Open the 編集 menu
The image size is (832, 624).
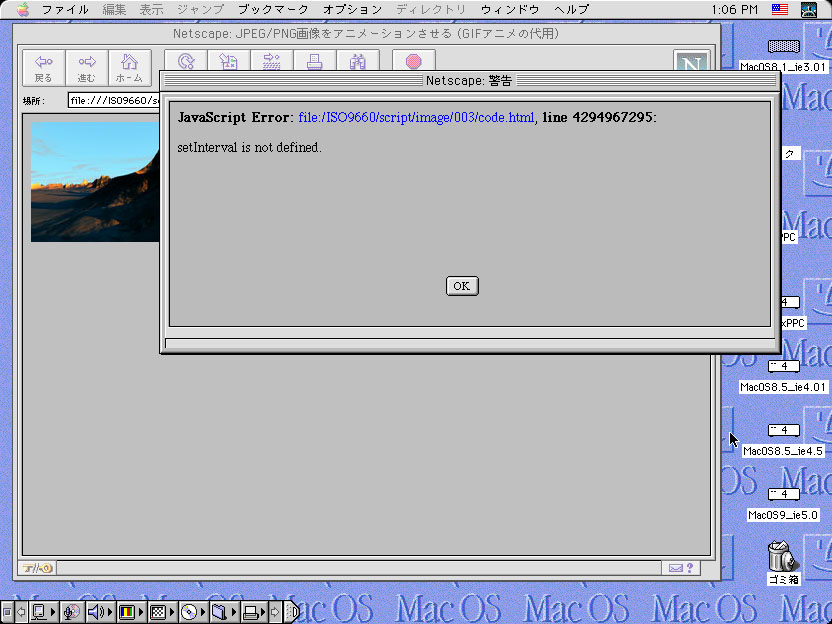coord(114,10)
